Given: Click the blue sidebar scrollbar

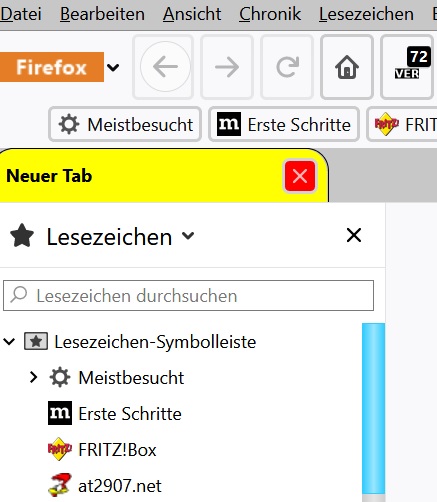Looking at the screenshot, I should pos(373,412).
